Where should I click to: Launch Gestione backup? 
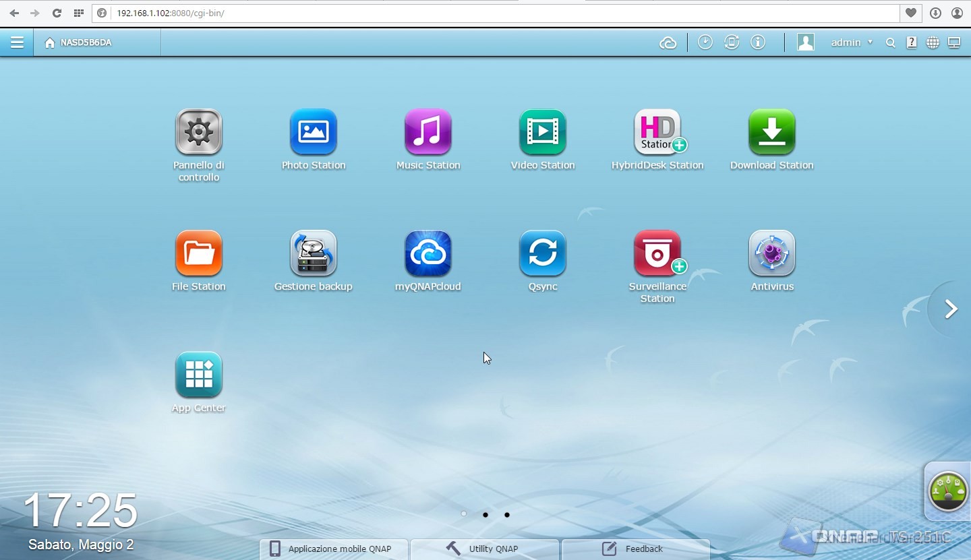[x=314, y=254]
